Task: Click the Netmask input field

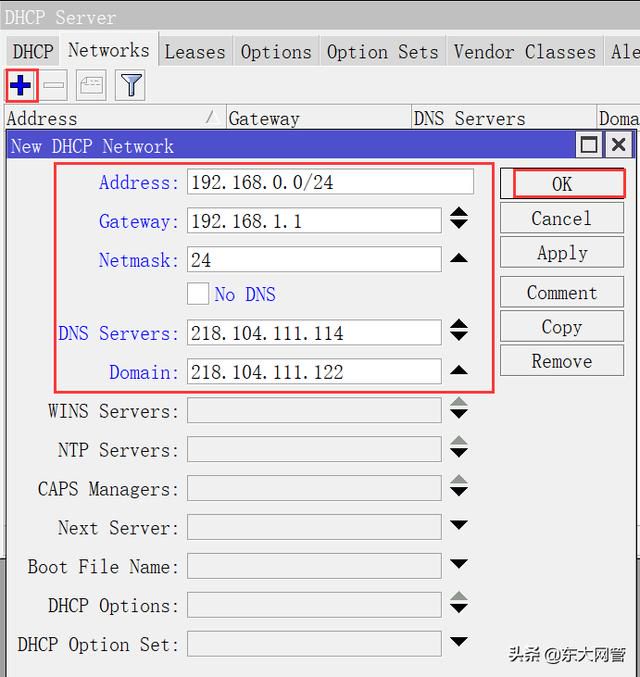Action: pos(314,259)
